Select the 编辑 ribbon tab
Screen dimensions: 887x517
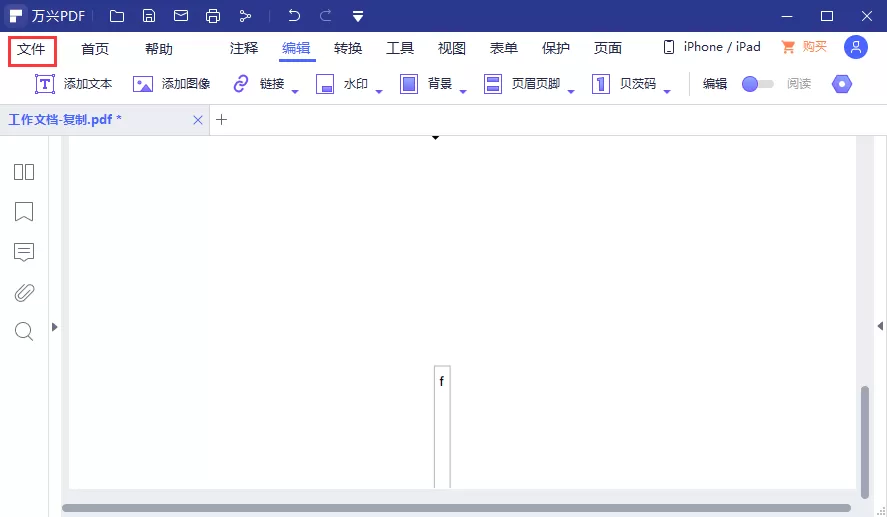pyautogui.click(x=296, y=48)
